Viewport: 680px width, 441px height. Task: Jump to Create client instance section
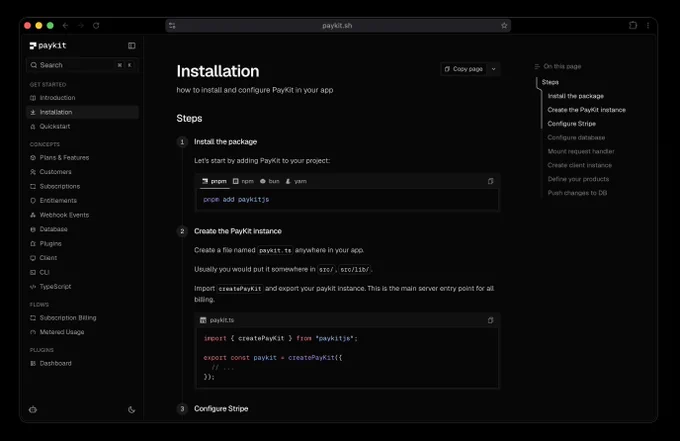(579, 166)
